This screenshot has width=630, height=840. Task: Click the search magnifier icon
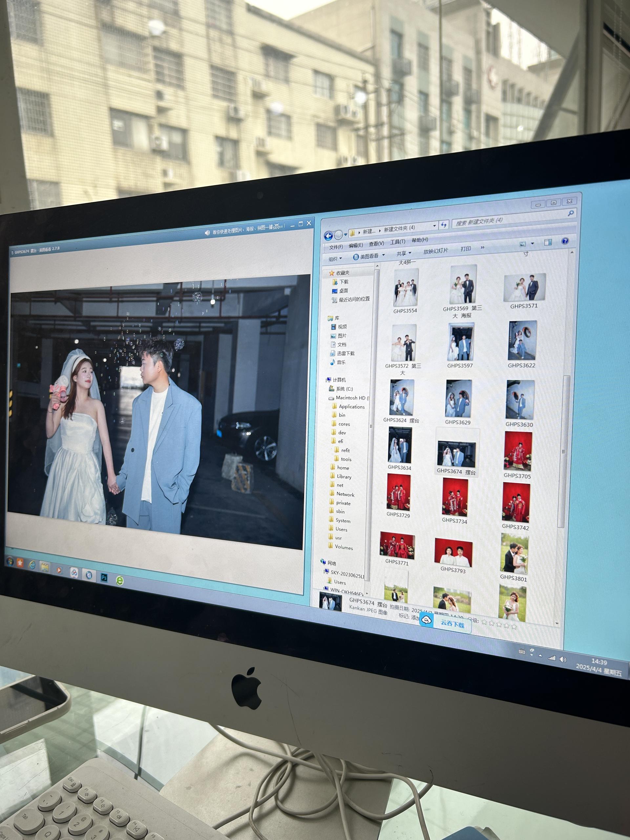(x=570, y=213)
